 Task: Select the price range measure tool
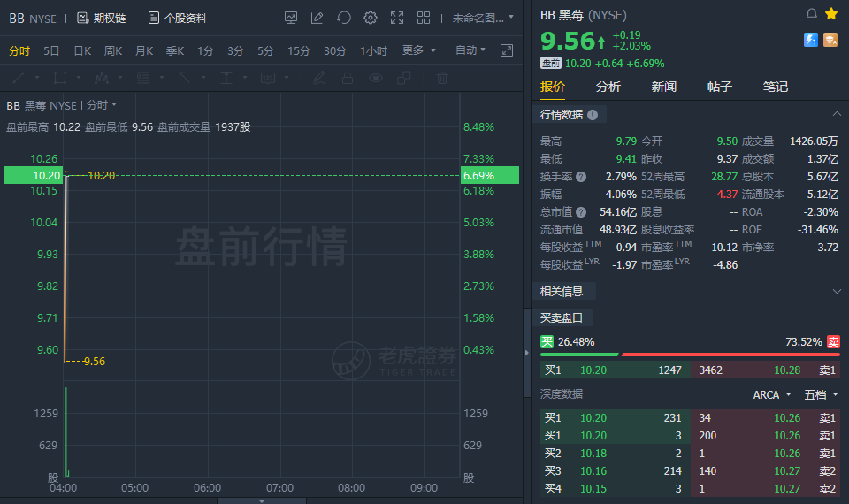(226, 78)
